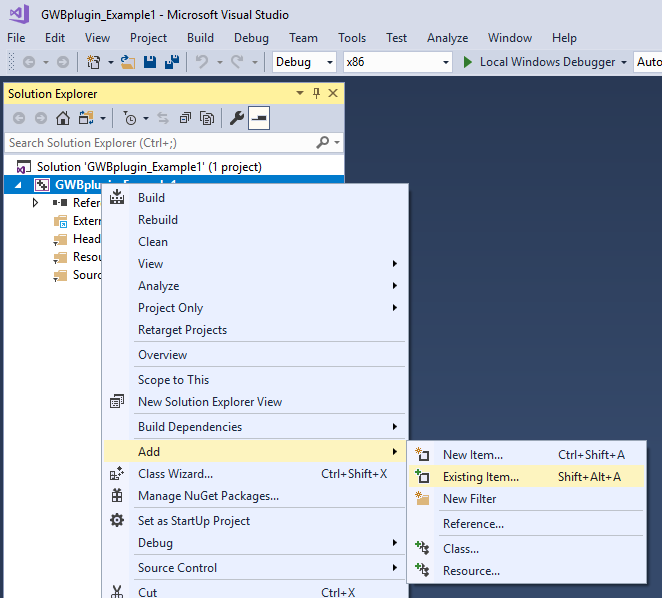Open the Project menu
The width and height of the screenshot is (662, 598).
149,38
